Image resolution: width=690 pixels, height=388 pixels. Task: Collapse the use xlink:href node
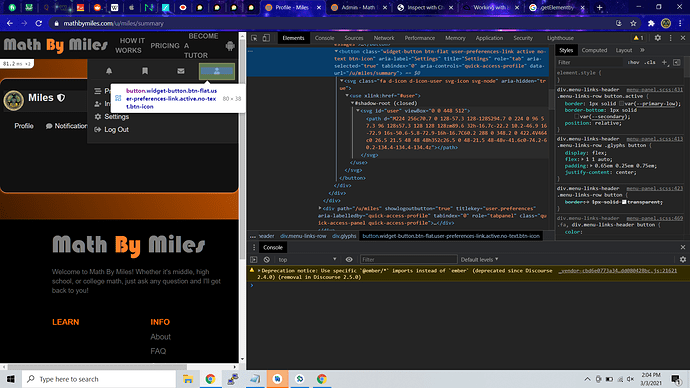coord(347,95)
